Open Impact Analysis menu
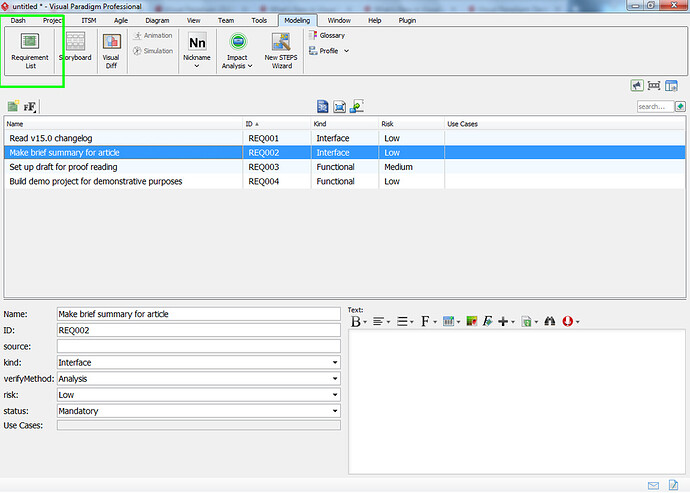The height and width of the screenshot is (493, 690). click(237, 51)
